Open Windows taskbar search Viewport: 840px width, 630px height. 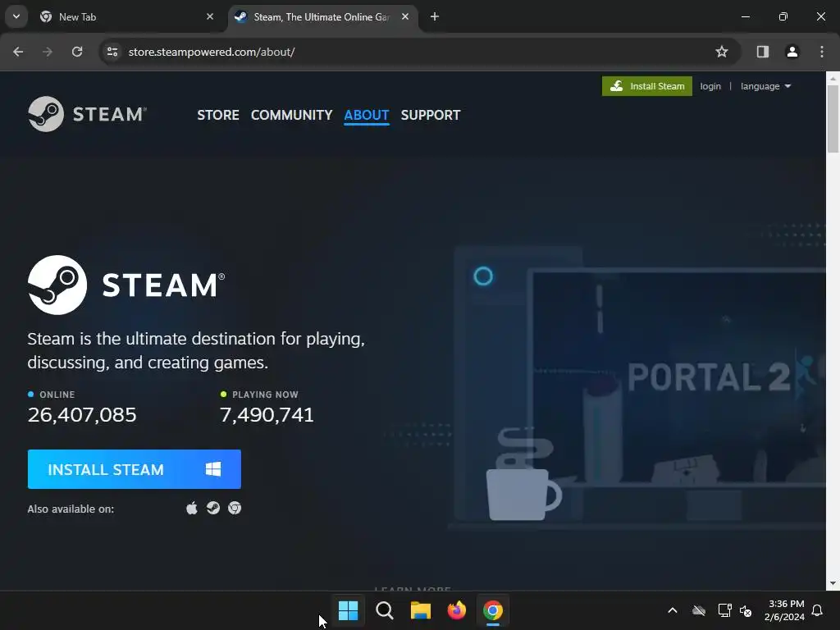(x=385, y=610)
